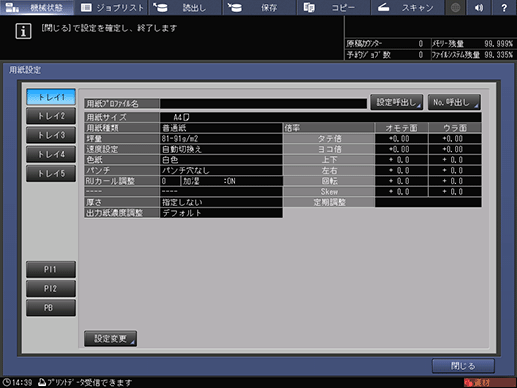Select the PI1 tray button
The image size is (517, 388).
pos(51,269)
